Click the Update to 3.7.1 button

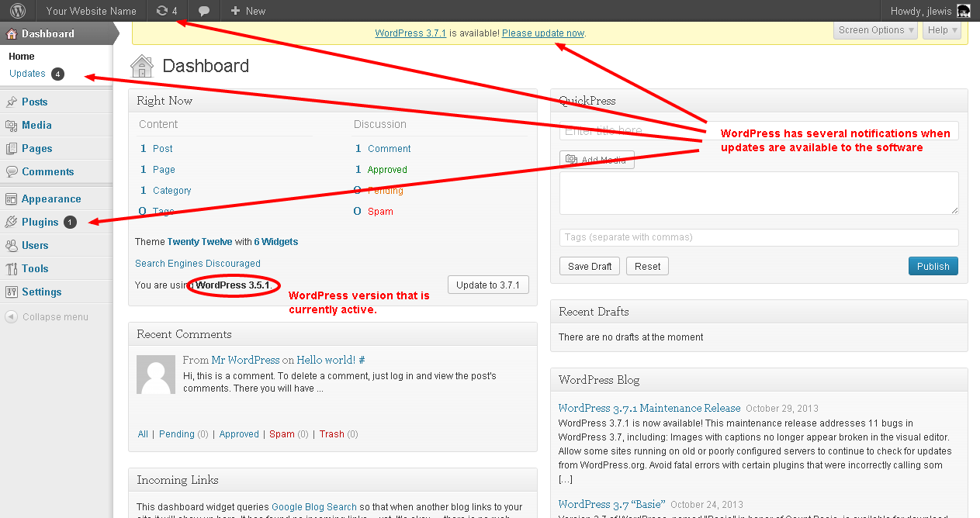click(488, 285)
